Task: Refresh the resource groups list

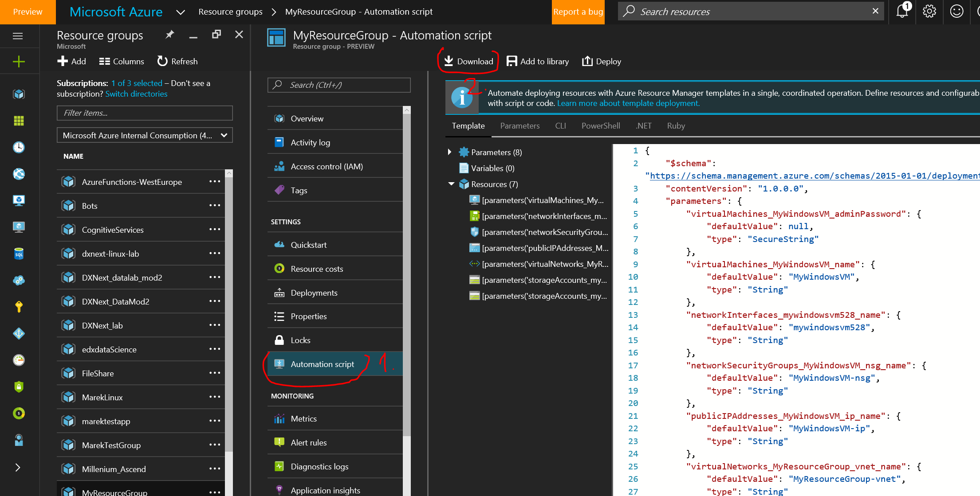Action: point(177,62)
